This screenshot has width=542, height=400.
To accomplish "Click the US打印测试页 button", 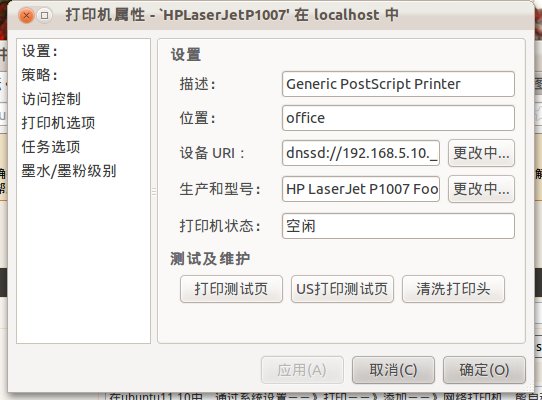I will pos(342,289).
